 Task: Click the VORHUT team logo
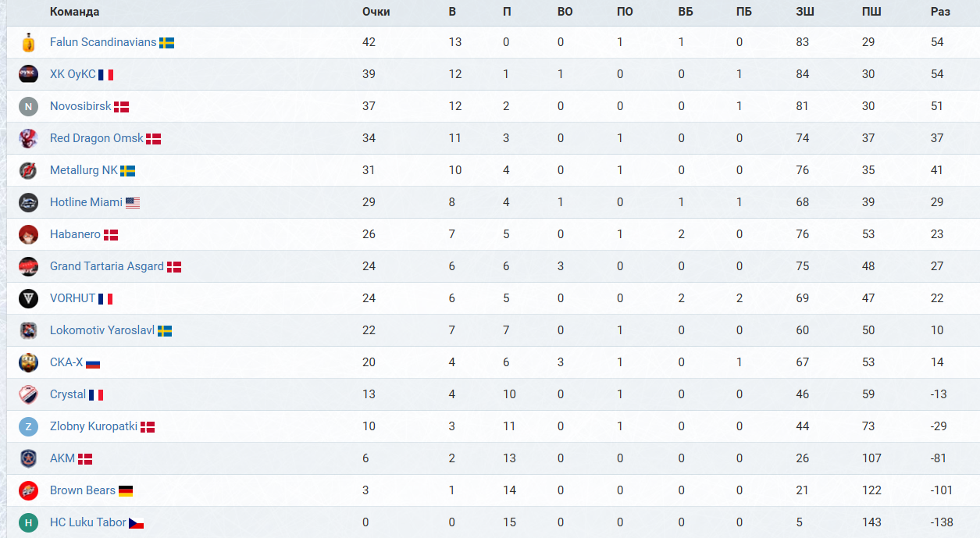pos(29,298)
